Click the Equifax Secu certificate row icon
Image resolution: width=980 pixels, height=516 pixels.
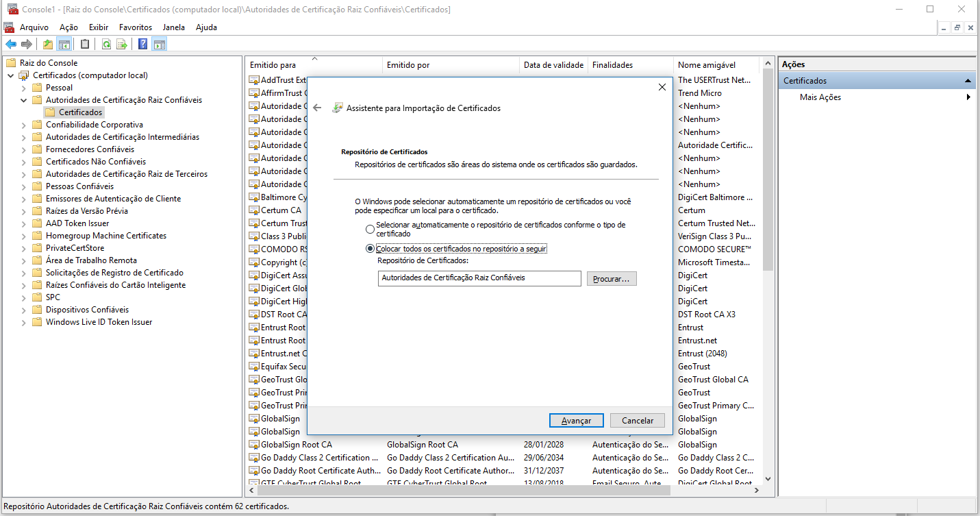254,367
